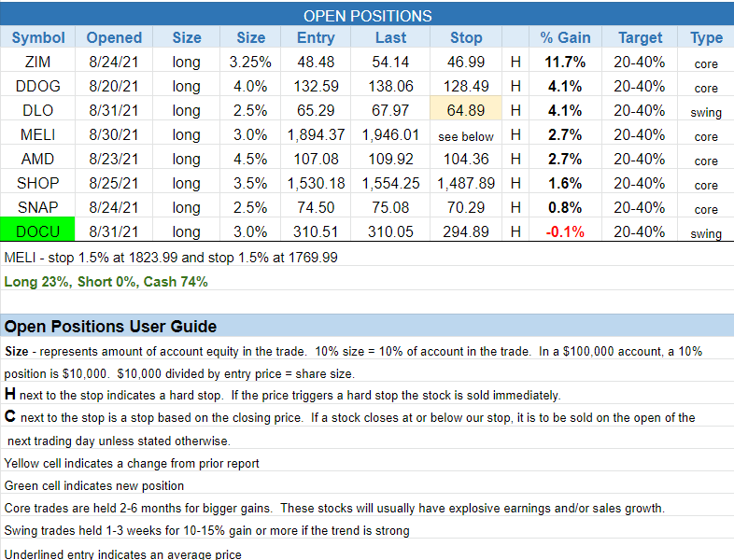Select DOCU last price 310.05
This screenshot has width=734, height=560.
[x=390, y=231]
